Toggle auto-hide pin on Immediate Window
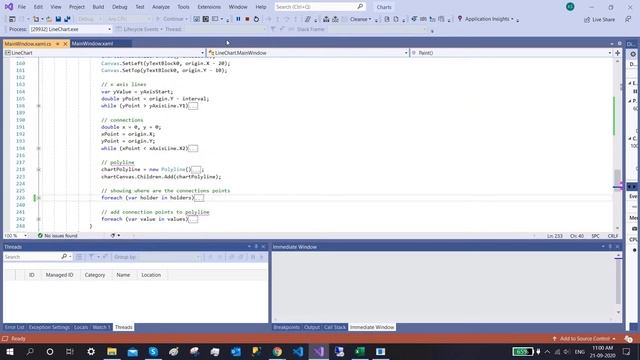640x360 pixels. point(610,247)
